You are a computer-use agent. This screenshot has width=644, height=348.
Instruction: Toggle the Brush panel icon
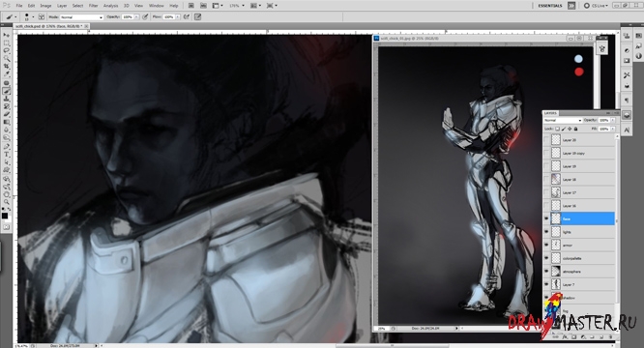(x=42, y=16)
